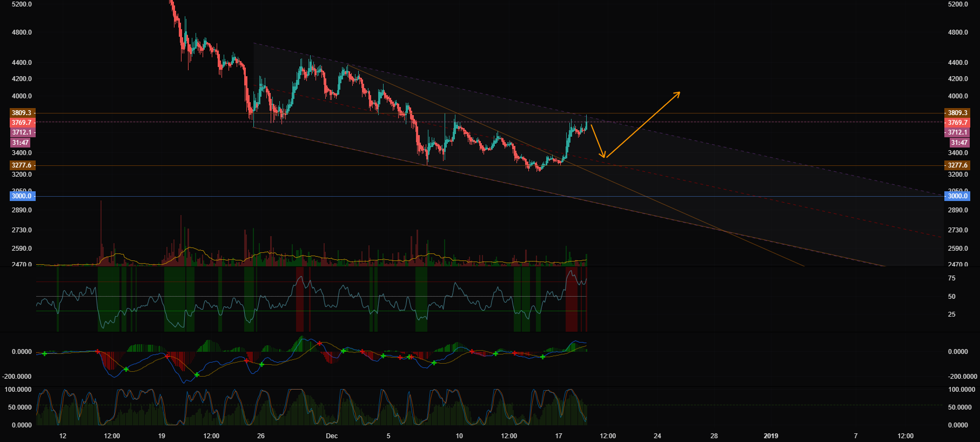Click the 28 date label on time axis
This screenshot has width=980, height=442.
coord(714,436)
